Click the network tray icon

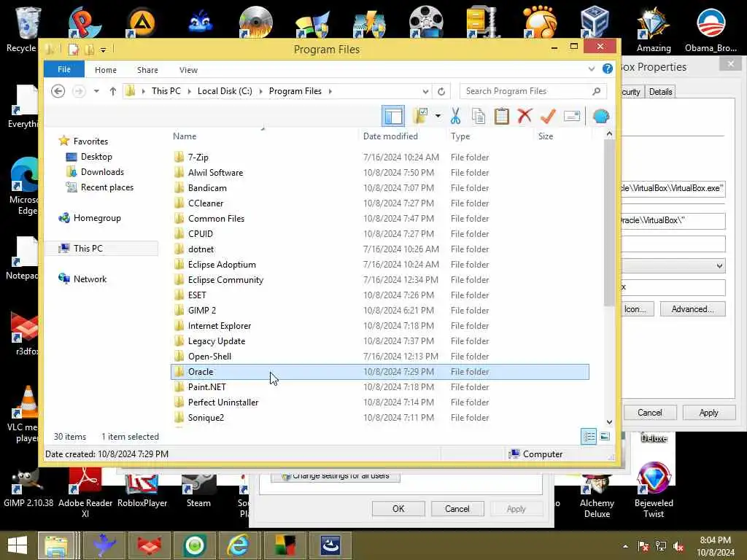click(660, 546)
